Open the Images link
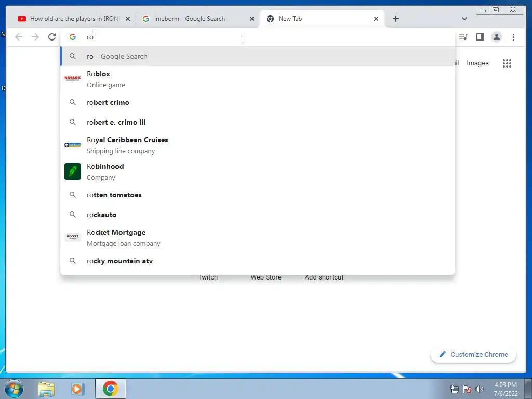The image size is (532, 399). 477,63
